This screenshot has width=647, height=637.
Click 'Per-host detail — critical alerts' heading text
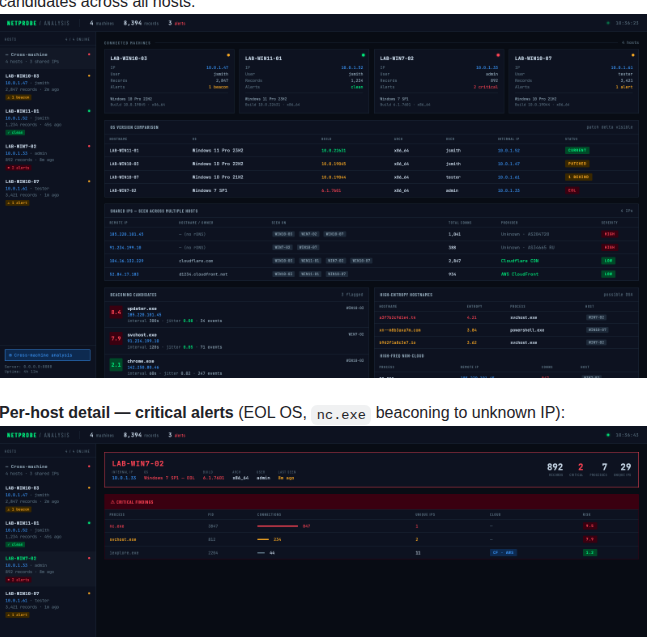tap(117, 413)
